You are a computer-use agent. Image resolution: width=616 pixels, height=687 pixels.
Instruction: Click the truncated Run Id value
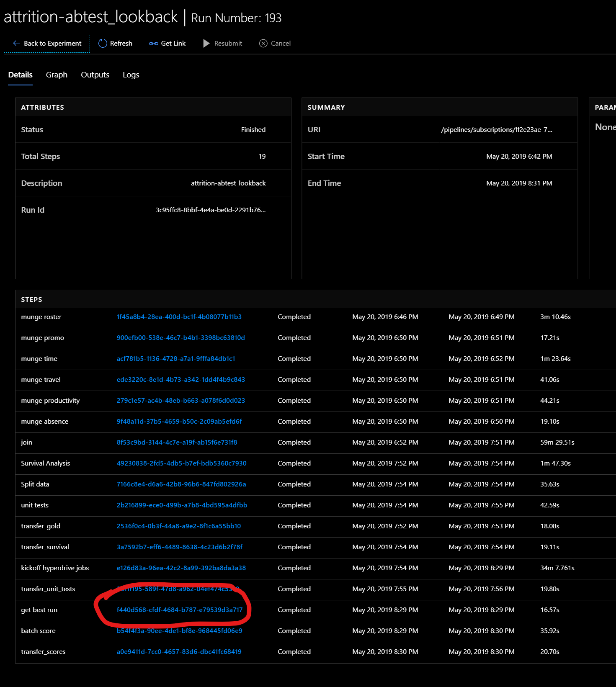[x=211, y=210]
